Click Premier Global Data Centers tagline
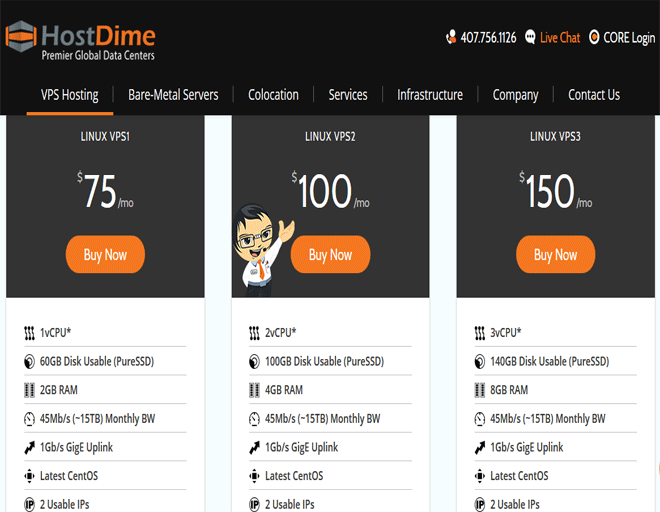 (98, 55)
